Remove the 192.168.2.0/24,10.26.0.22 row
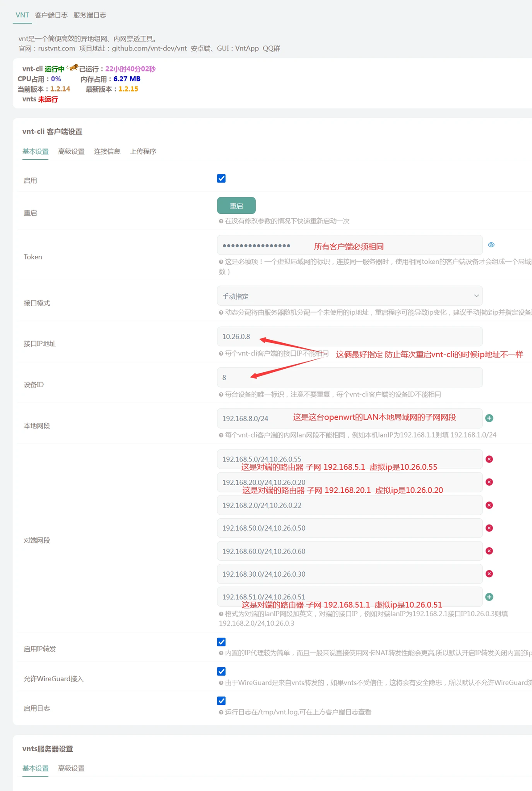The width and height of the screenshot is (532, 791). tap(489, 505)
